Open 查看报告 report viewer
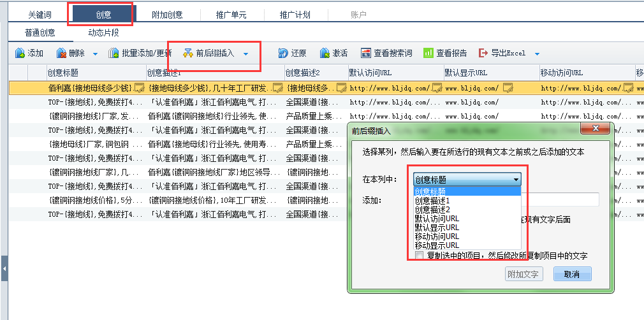This screenshot has height=320, width=644. (x=428, y=54)
